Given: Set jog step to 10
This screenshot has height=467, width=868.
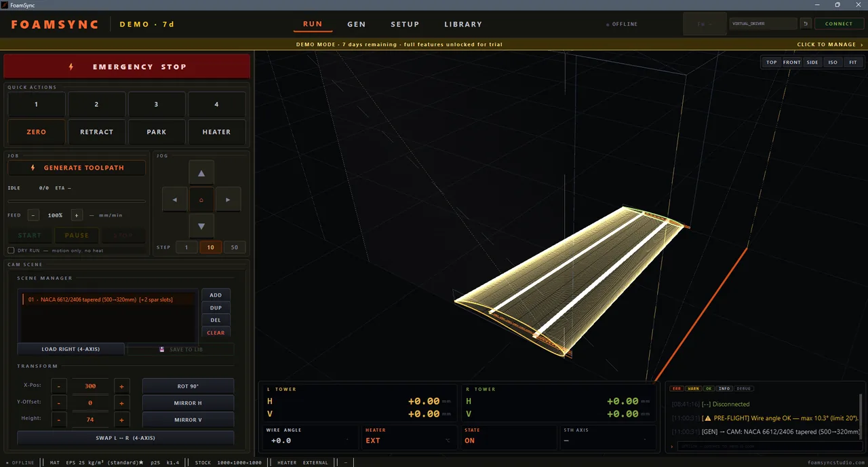Looking at the screenshot, I should 210,248.
